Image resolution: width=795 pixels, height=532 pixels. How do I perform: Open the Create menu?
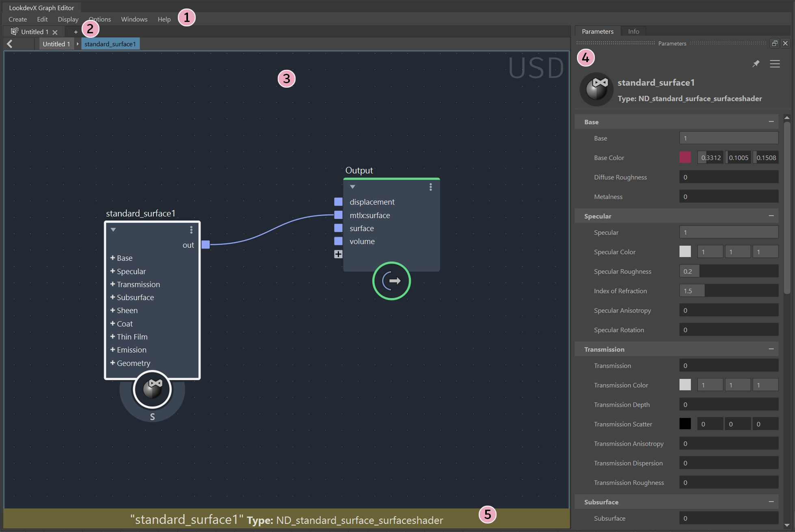pos(17,19)
